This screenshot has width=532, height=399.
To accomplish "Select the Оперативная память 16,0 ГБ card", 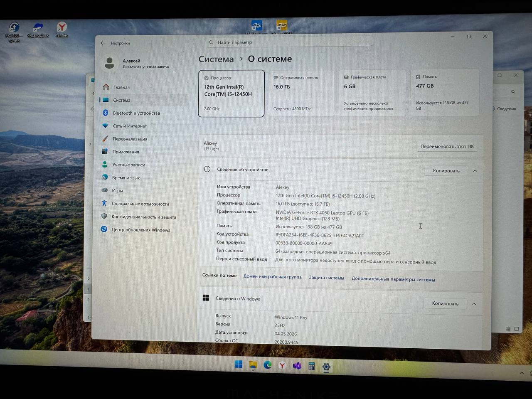I will point(301,93).
